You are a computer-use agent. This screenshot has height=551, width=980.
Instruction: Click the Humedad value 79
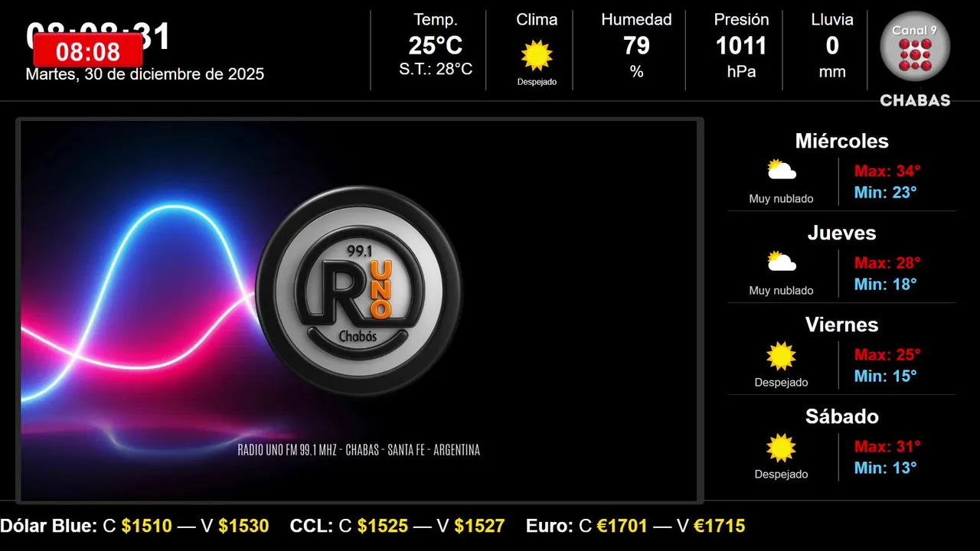[636, 46]
